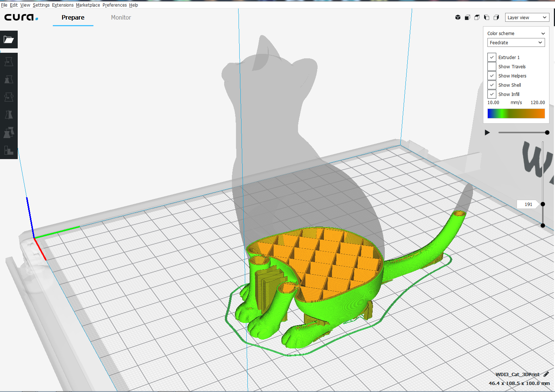The height and width of the screenshot is (392, 555).
Task: Uncheck the Show Infill checkbox
Action: 492,94
